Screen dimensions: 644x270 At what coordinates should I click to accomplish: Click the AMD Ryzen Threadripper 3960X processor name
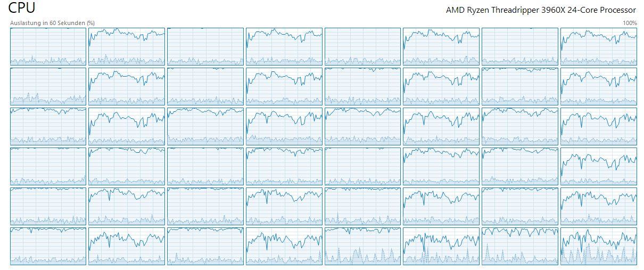pos(541,10)
